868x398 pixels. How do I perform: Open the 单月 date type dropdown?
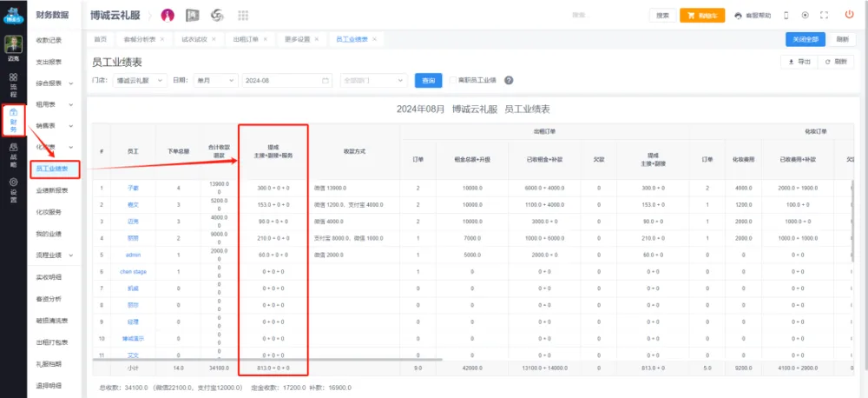pyautogui.click(x=215, y=80)
